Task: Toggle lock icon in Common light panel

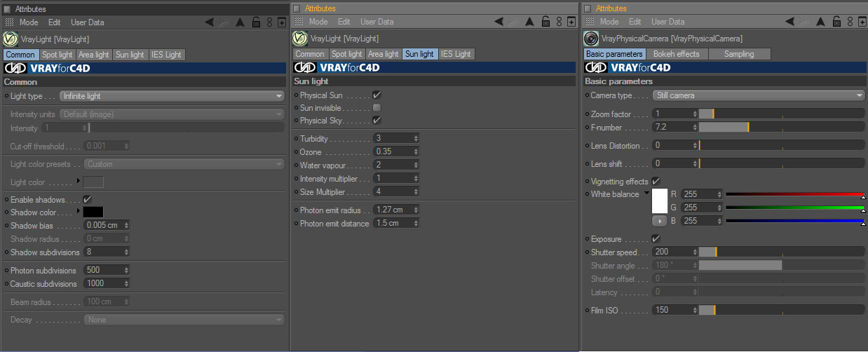Action: tap(256, 22)
